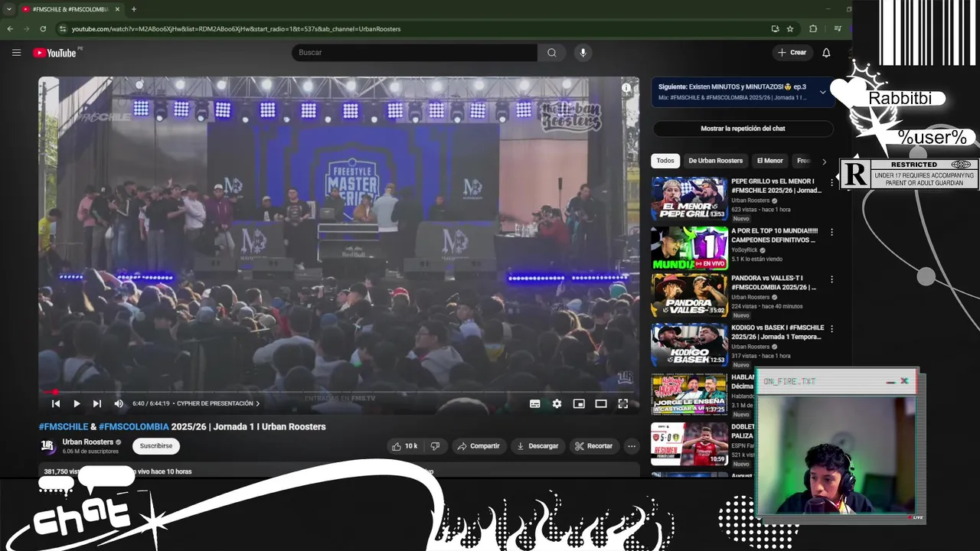Install app icon in address bar
The height and width of the screenshot is (551, 980).
tap(775, 29)
